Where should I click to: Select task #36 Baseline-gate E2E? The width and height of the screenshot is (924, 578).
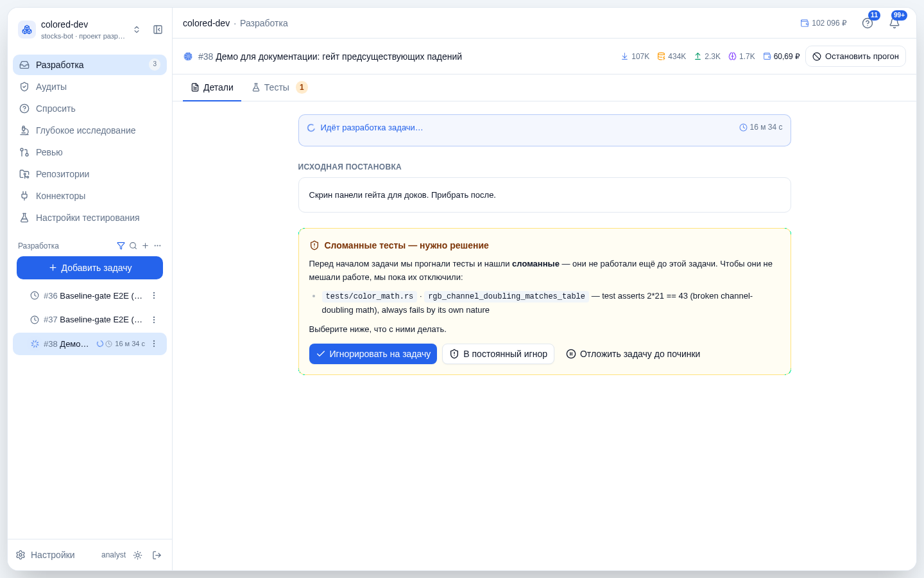pyautogui.click(x=90, y=296)
